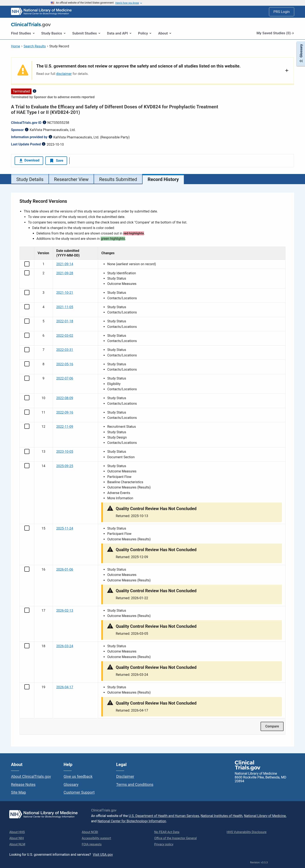The width and height of the screenshot is (305, 868).
Task: Expand the government website 'Here's how you know' banner
Action: [x=128, y=3]
